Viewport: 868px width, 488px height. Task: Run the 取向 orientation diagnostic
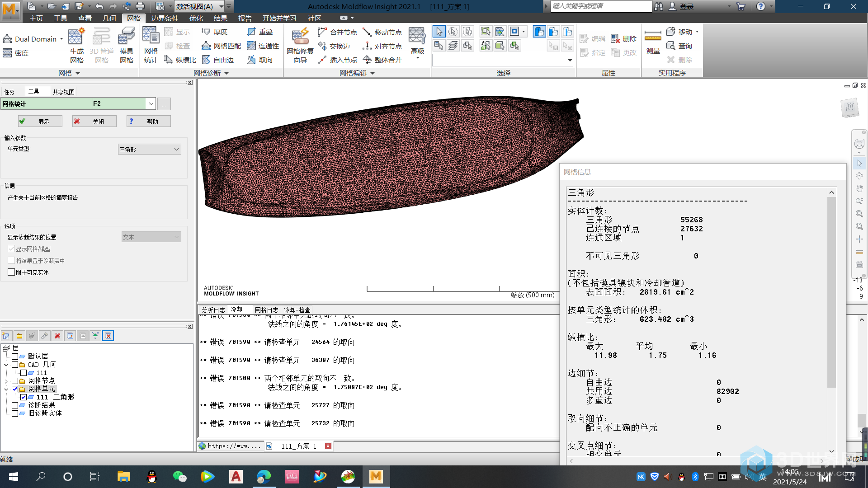260,60
